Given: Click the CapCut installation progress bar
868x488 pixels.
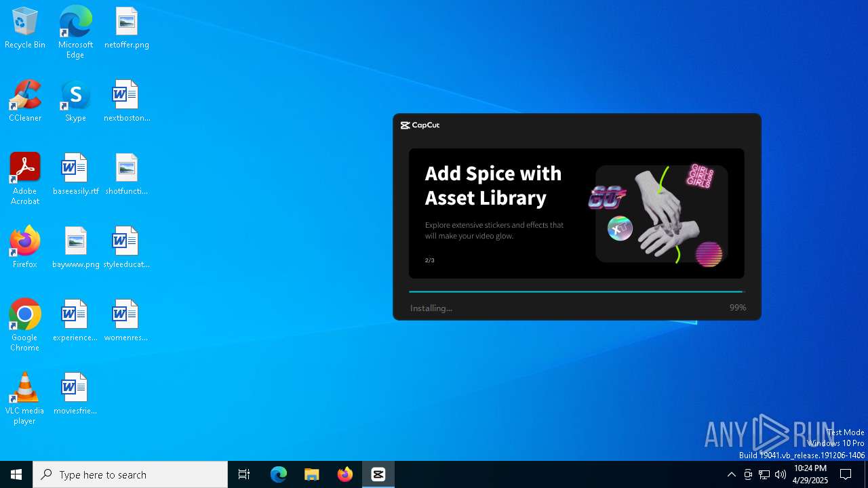Looking at the screenshot, I should pos(577,291).
